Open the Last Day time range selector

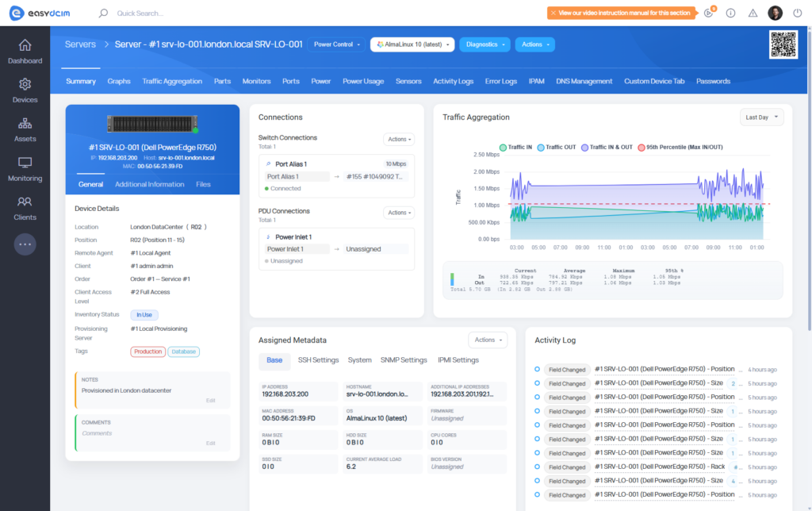pyautogui.click(x=760, y=117)
